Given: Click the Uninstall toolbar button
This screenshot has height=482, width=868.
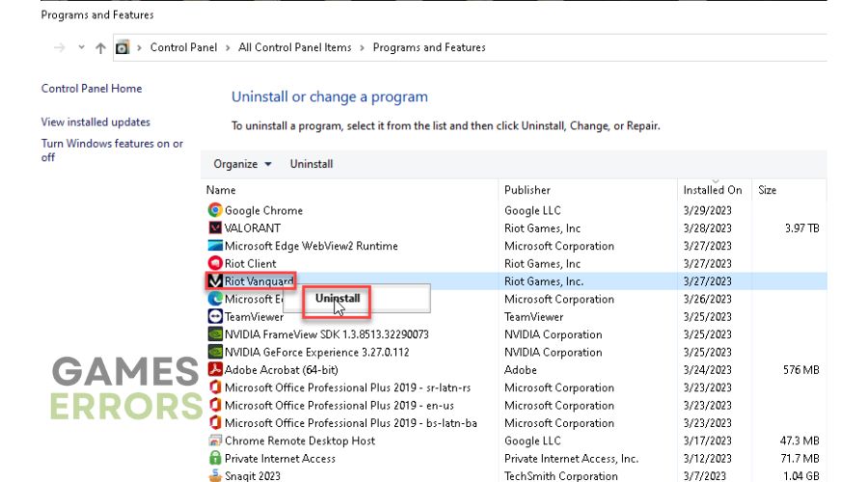Looking at the screenshot, I should (x=312, y=164).
